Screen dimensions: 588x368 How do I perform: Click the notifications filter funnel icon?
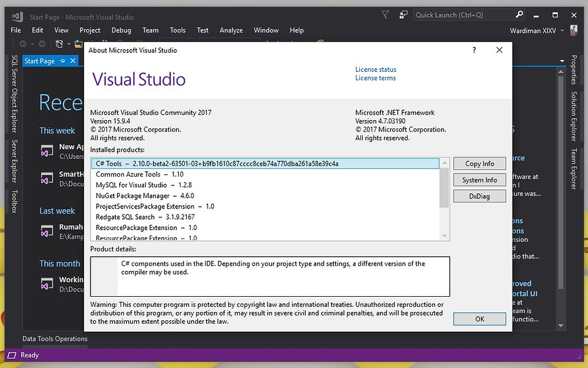tap(385, 15)
